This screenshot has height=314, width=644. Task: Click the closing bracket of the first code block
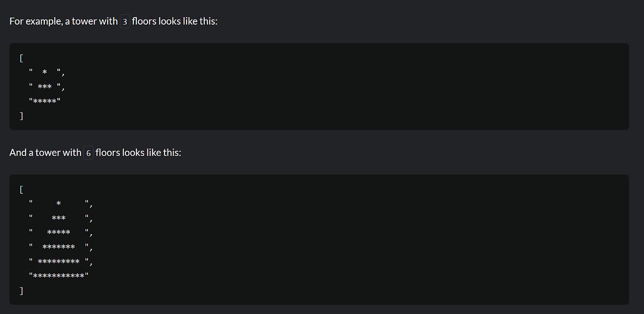click(21, 116)
